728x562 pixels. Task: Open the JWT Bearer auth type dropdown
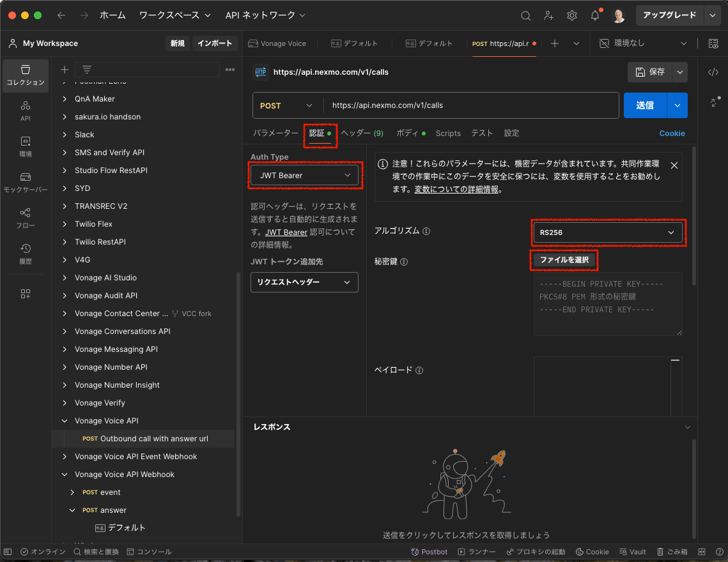tap(305, 174)
